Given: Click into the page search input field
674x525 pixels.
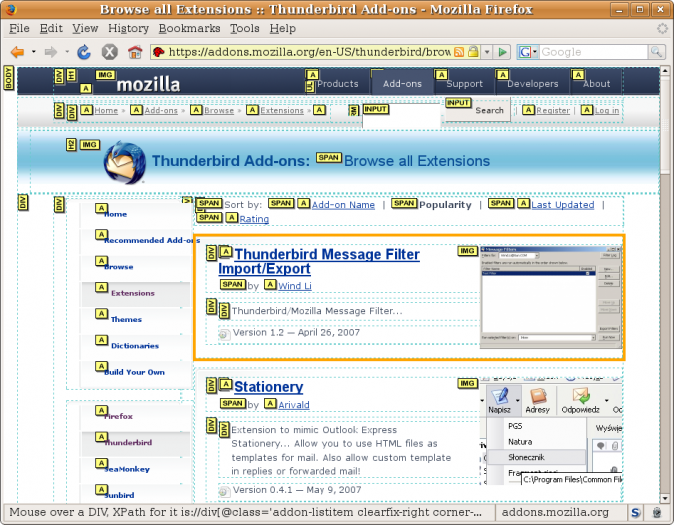Looking at the screenshot, I should 401,117.
